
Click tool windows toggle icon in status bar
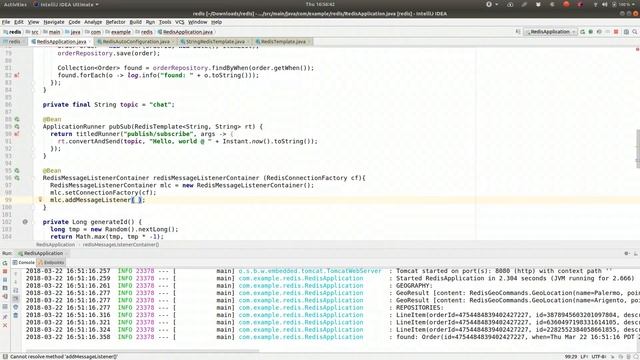(x=5, y=356)
